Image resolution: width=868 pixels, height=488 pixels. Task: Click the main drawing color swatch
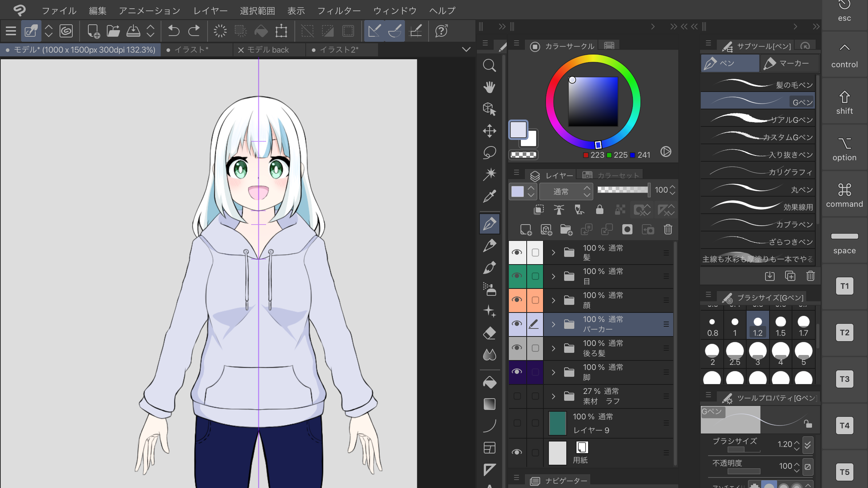coord(518,129)
